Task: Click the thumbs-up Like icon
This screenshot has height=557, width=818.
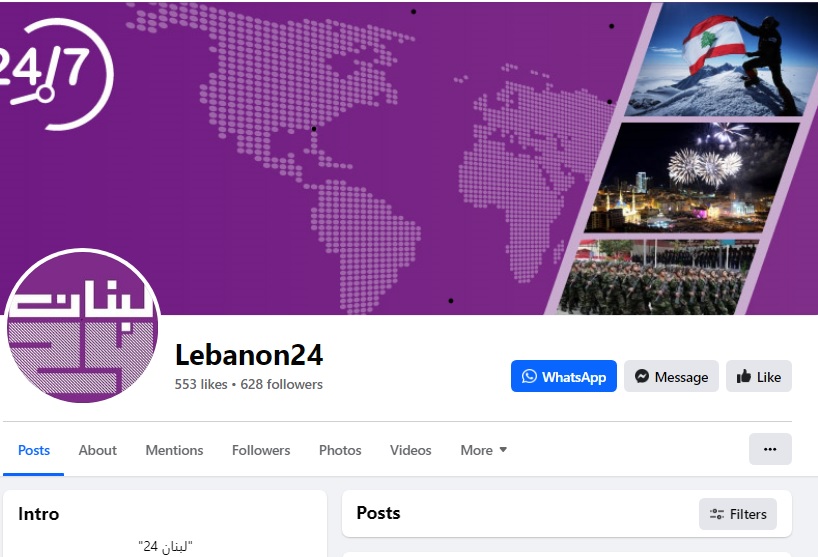Action: (744, 376)
